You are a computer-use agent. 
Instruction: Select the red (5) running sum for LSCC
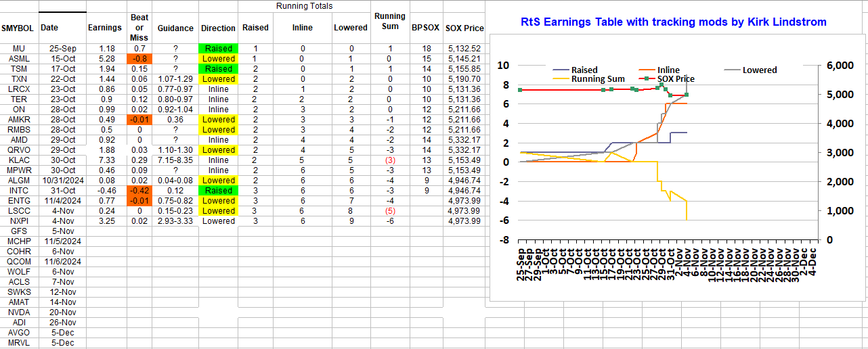pos(389,211)
